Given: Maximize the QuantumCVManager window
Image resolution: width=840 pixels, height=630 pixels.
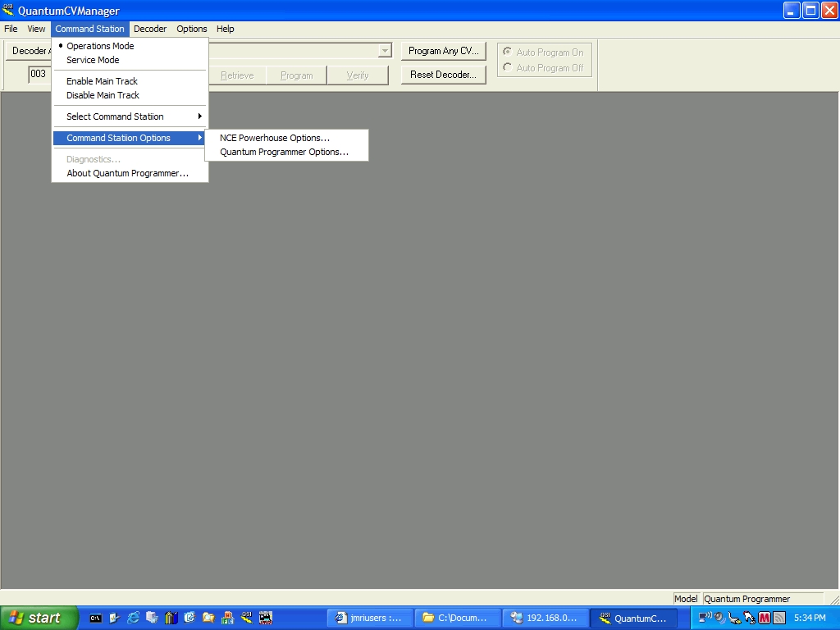Looking at the screenshot, I should coord(810,10).
